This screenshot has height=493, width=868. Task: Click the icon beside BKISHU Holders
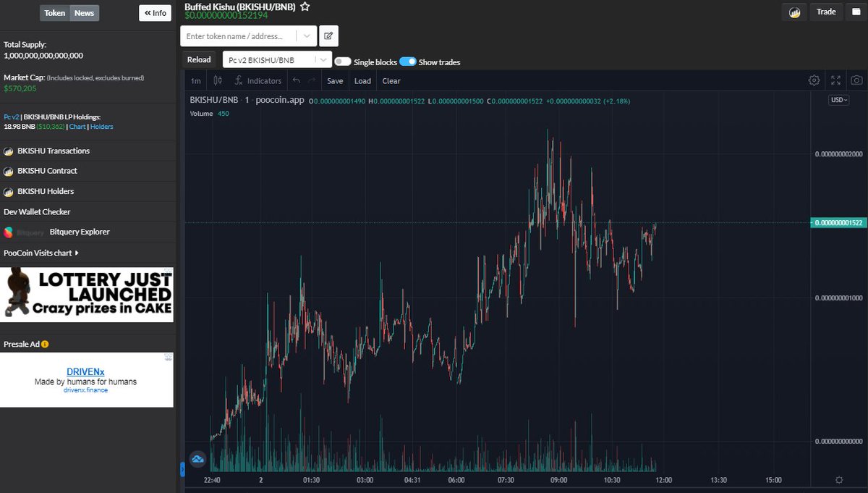point(9,192)
